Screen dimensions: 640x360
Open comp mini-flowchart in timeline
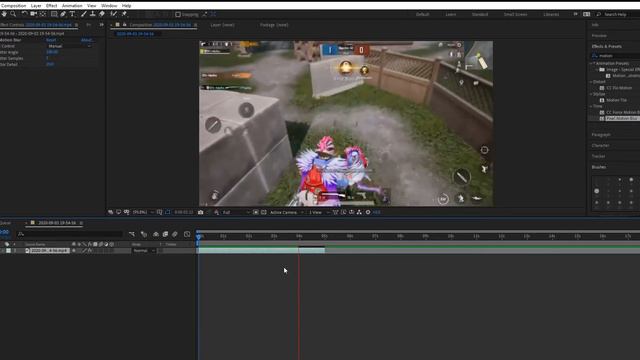pyautogui.click(x=131, y=234)
